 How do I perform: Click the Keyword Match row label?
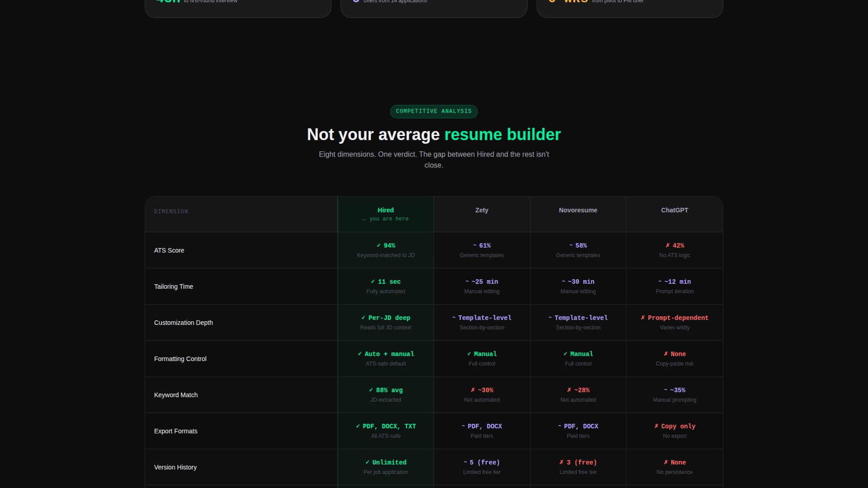click(x=176, y=395)
